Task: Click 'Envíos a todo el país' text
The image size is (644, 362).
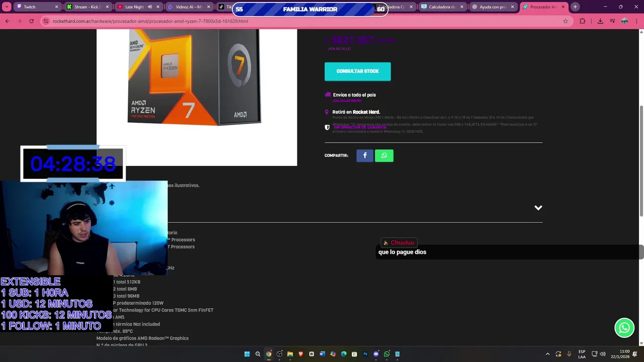Action: click(x=354, y=95)
